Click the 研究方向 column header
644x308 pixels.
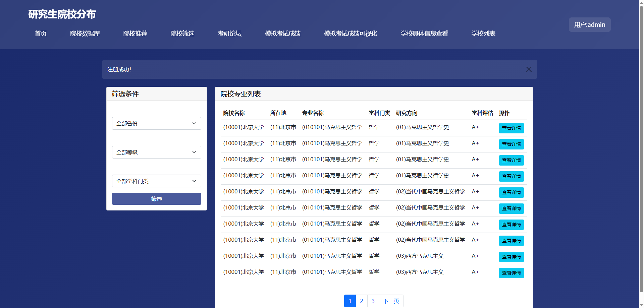pyautogui.click(x=407, y=113)
